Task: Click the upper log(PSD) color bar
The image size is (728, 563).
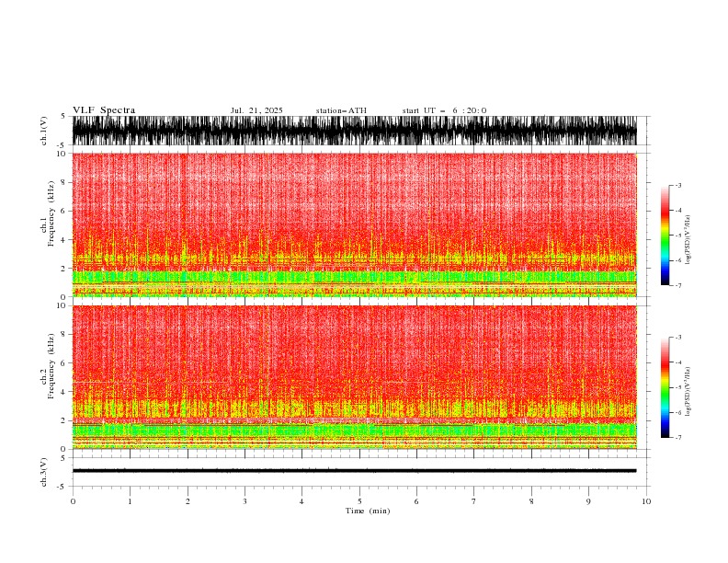Action: (x=665, y=236)
